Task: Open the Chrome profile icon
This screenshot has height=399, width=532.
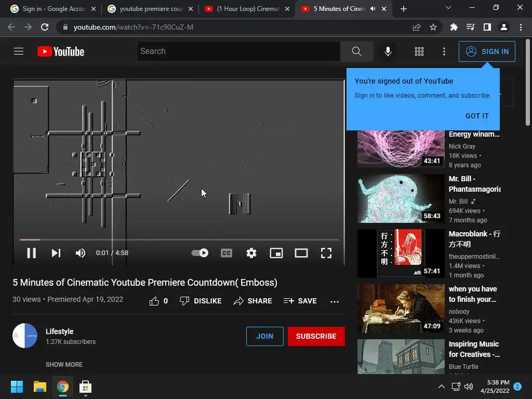Action: 504,27
